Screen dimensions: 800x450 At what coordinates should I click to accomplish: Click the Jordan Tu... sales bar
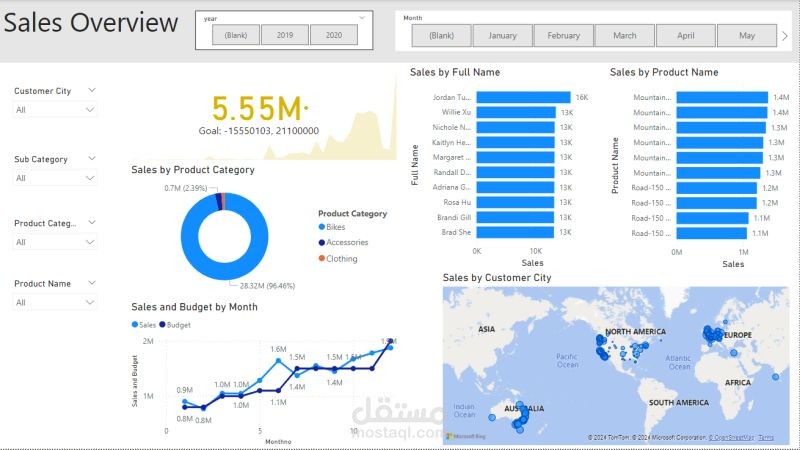[523, 97]
